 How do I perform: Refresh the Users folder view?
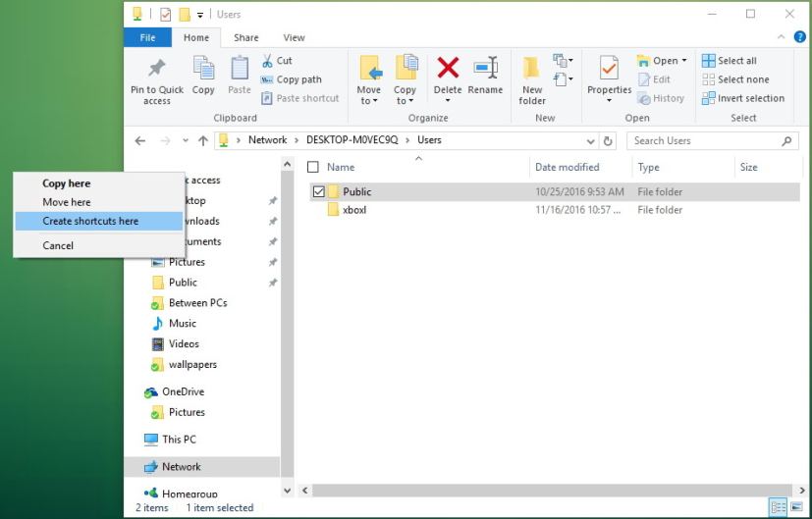tap(608, 140)
